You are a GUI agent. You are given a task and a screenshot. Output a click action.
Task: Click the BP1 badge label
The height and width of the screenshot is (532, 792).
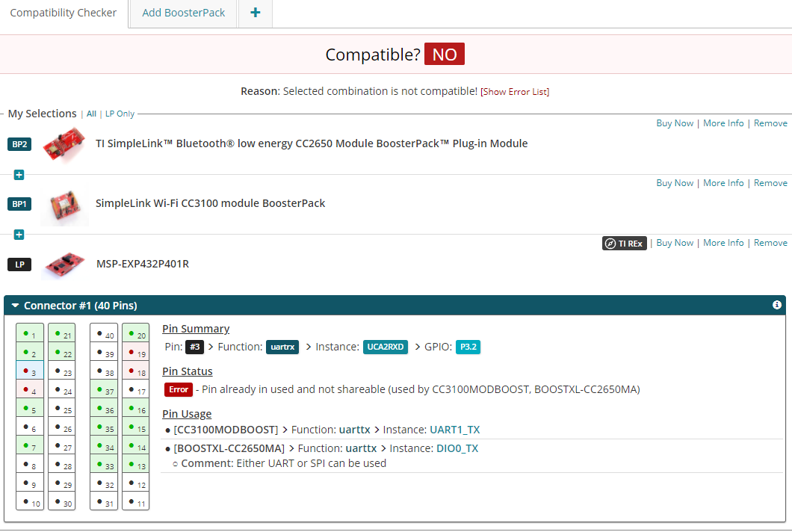(19, 204)
